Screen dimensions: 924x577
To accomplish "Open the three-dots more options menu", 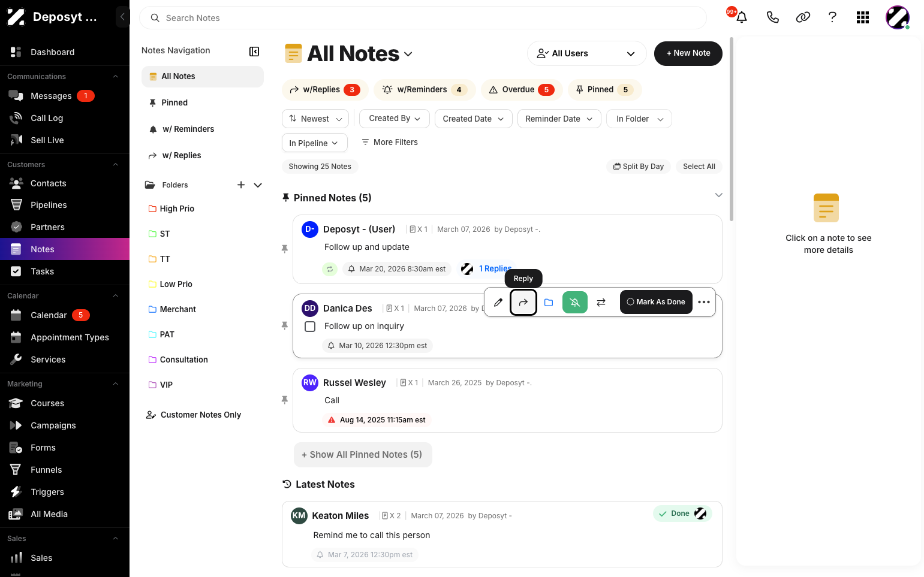I will [704, 303].
